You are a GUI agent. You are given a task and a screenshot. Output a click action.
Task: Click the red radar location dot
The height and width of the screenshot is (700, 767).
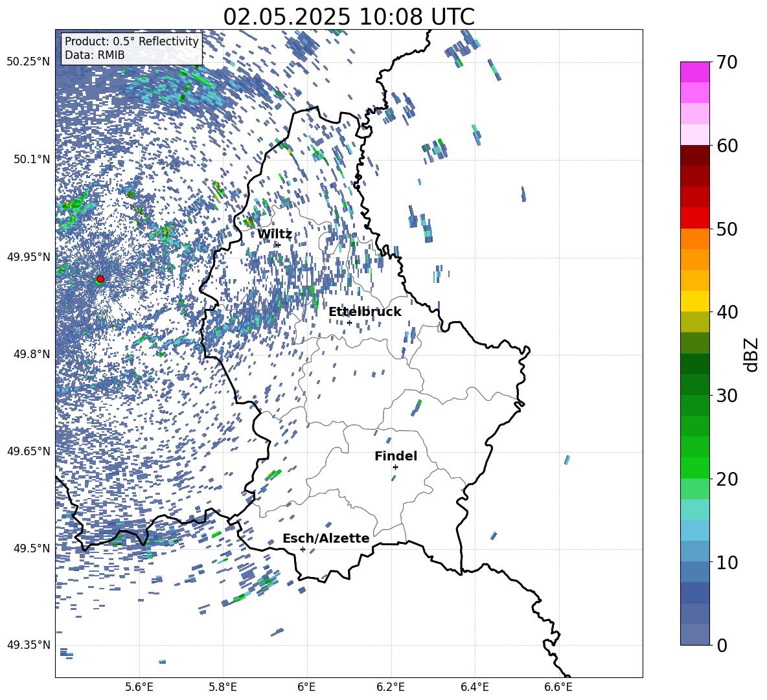[100, 279]
